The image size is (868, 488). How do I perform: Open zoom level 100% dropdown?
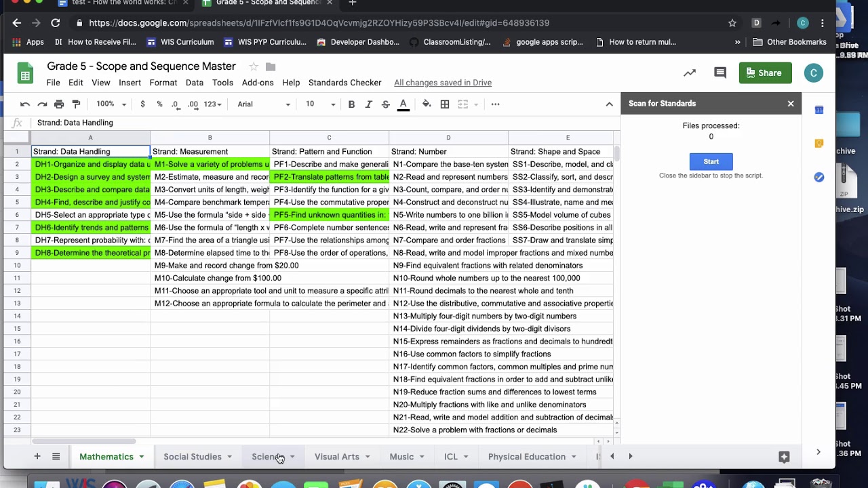[x=111, y=104]
